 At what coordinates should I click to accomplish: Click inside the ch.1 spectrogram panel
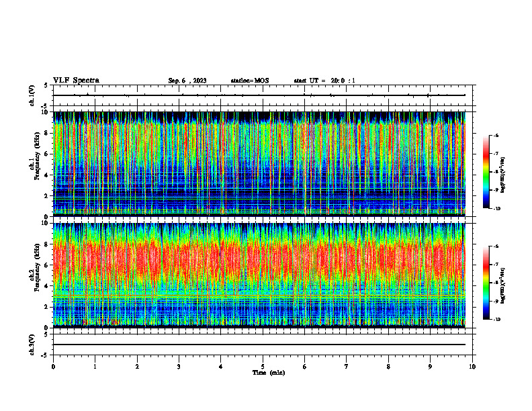(x=259, y=164)
